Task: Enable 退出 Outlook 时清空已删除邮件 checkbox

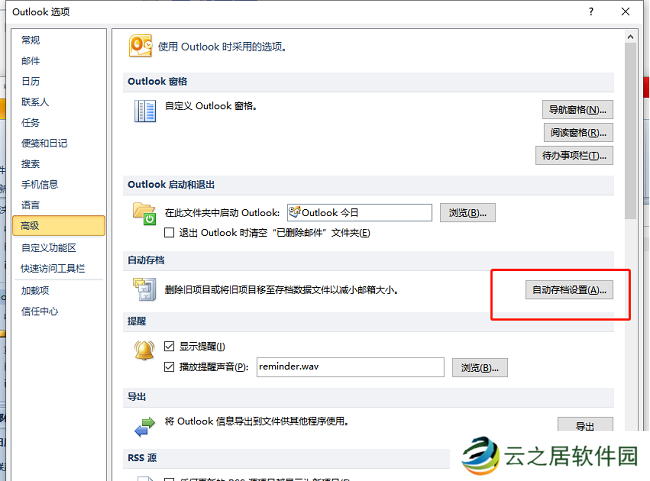Action: tap(169, 233)
